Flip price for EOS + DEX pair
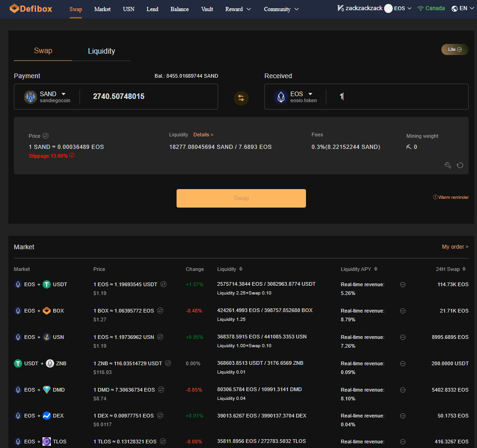477x448 pixels. 160,415
